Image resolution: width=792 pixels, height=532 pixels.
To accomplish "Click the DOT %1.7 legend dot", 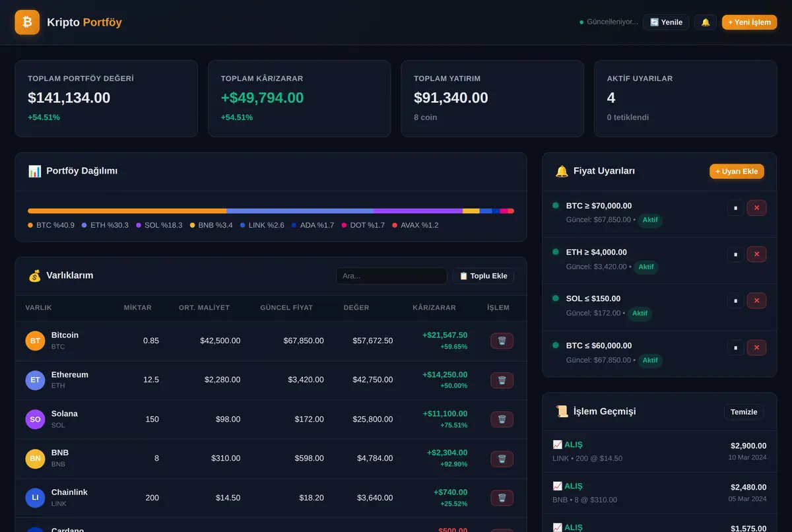I will 344,225.
